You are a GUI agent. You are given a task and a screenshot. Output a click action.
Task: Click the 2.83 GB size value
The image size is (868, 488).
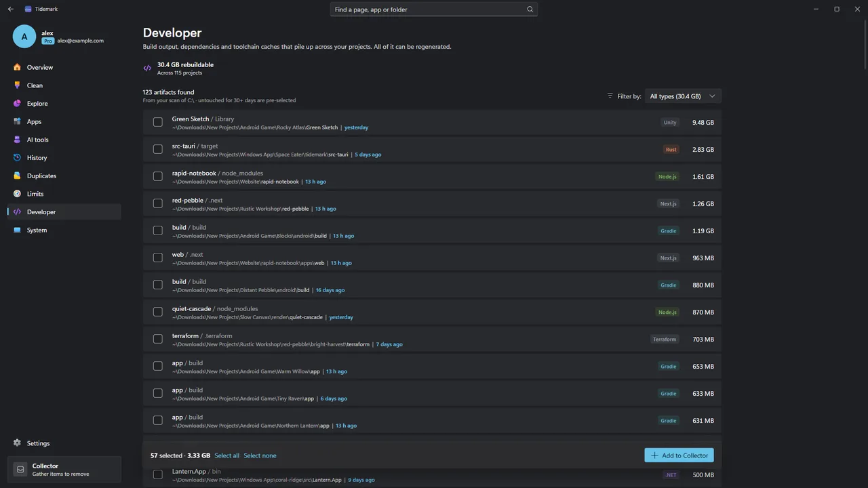(x=703, y=150)
